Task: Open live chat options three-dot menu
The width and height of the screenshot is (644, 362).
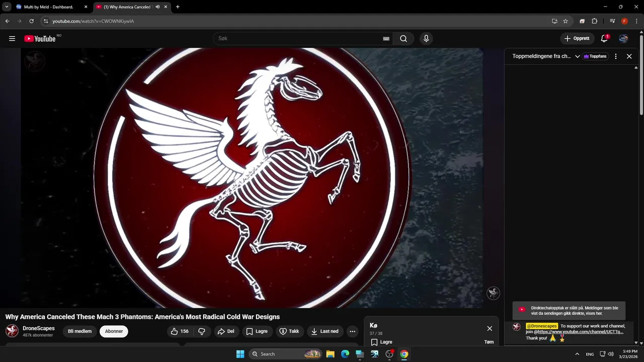Action: pyautogui.click(x=615, y=56)
